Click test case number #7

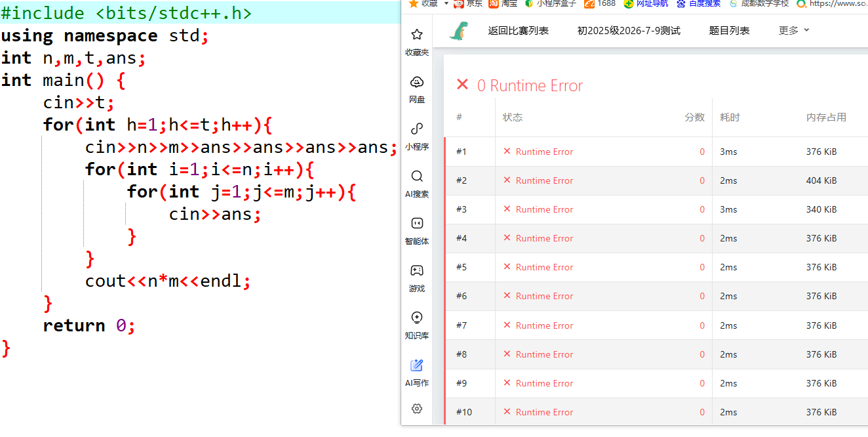[x=462, y=325]
